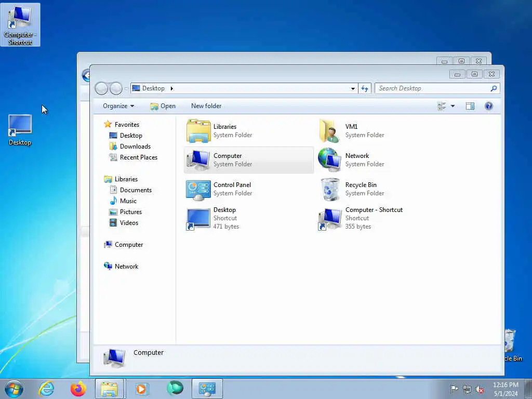Open Windows Media Player from taskbar
Screen dimensions: 532x399
[142, 389]
